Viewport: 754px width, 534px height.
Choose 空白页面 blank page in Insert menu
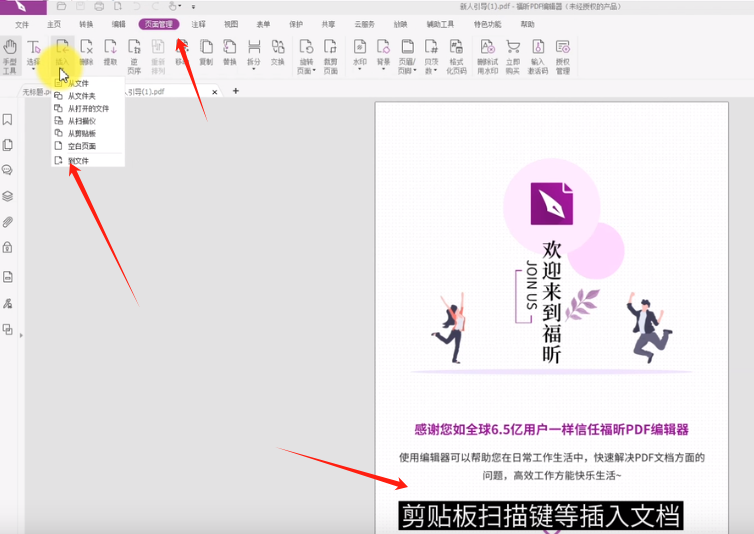88,146
